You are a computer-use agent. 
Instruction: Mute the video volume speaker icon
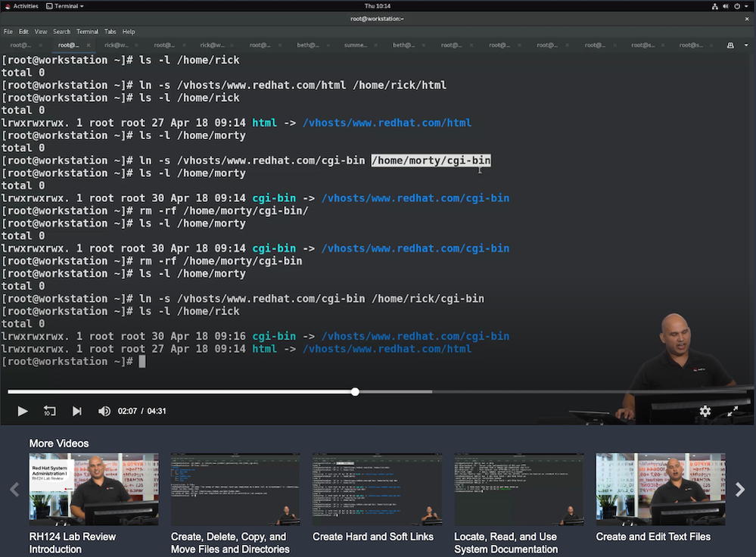104,411
